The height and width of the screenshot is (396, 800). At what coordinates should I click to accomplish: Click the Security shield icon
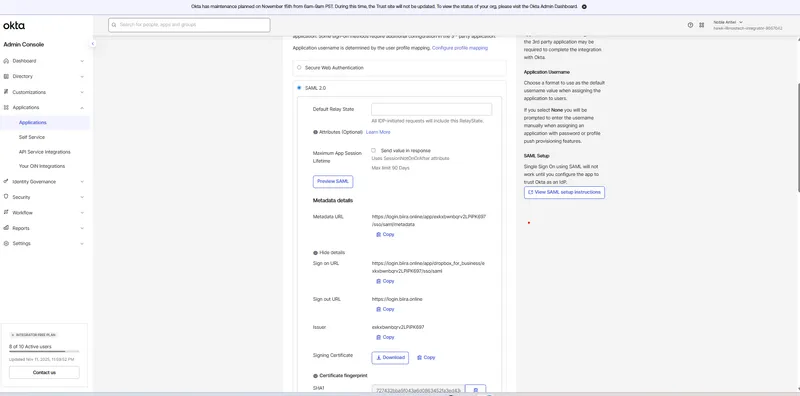[x=6, y=197]
